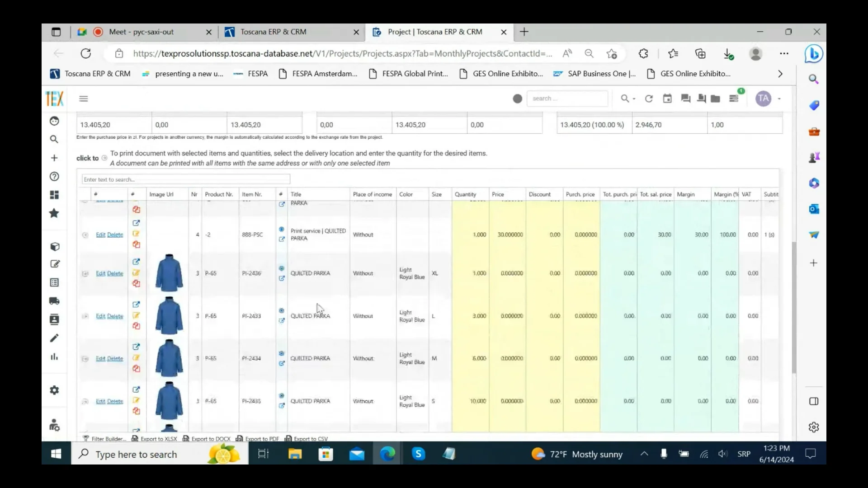This screenshot has width=868, height=488.
Task: Expand the PI-2433 row details
Action: [x=85, y=316]
